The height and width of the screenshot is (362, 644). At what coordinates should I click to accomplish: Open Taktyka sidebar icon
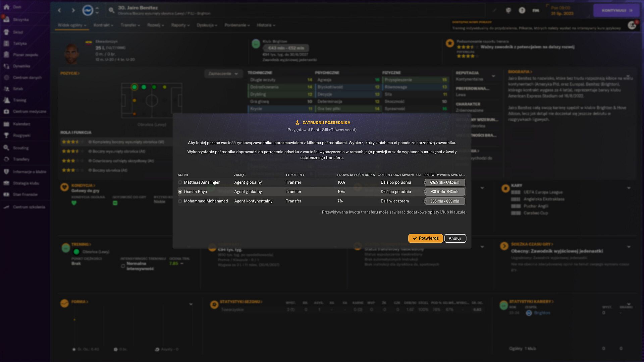(6, 44)
